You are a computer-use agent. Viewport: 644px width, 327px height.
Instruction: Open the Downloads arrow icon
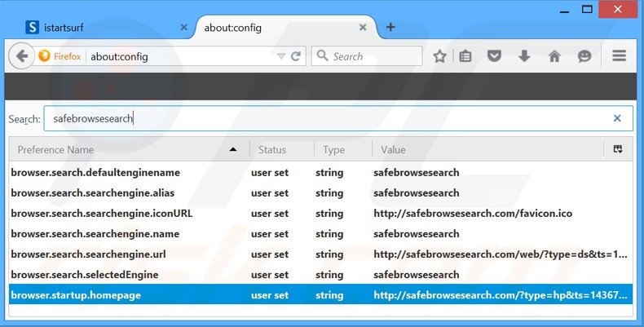point(524,56)
